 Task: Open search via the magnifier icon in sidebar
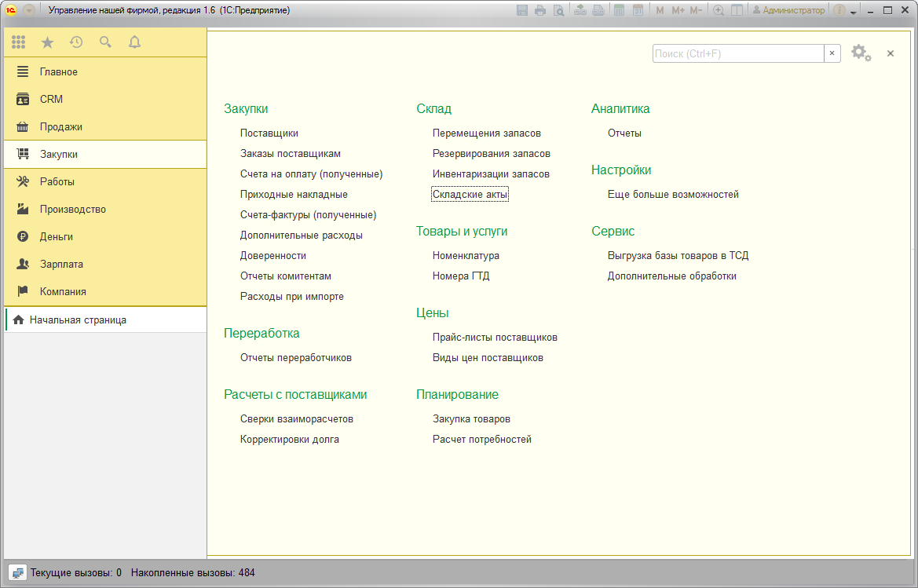click(105, 42)
